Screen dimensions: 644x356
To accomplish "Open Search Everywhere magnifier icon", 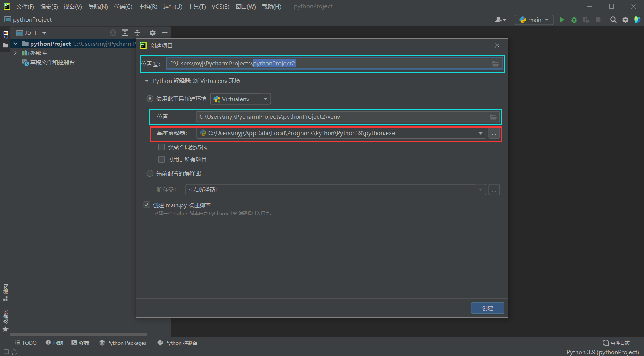I will 613,20.
